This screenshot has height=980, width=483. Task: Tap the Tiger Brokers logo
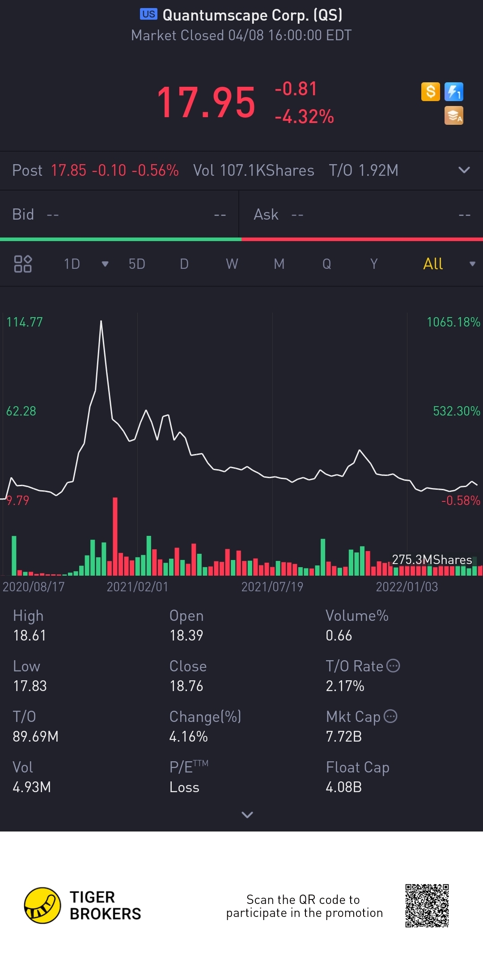82,905
